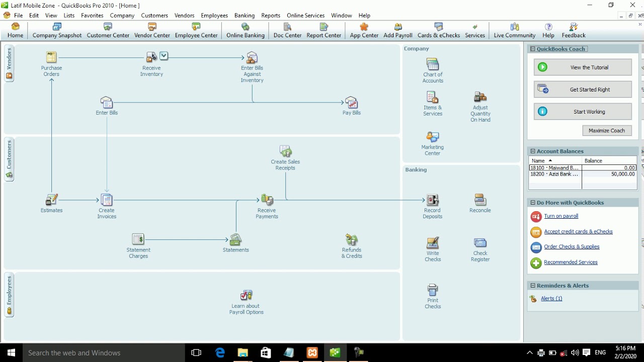The image size is (644, 362).
Task: Collapse the Account Balances section
Action: pyautogui.click(x=533, y=151)
